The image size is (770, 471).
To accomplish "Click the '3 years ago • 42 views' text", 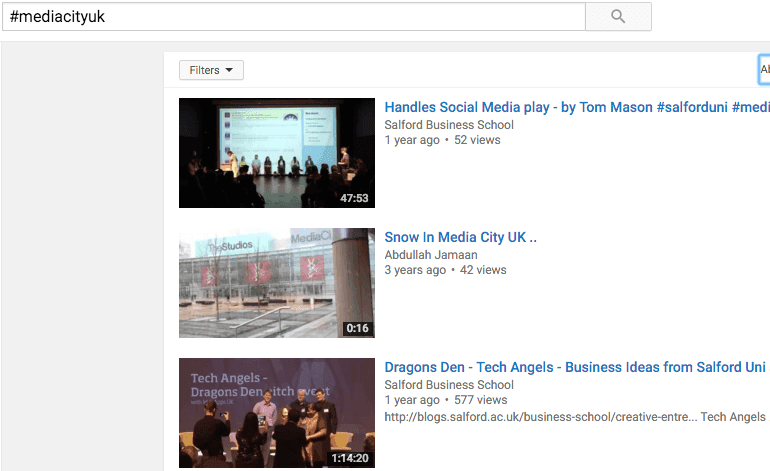I will 445,270.
